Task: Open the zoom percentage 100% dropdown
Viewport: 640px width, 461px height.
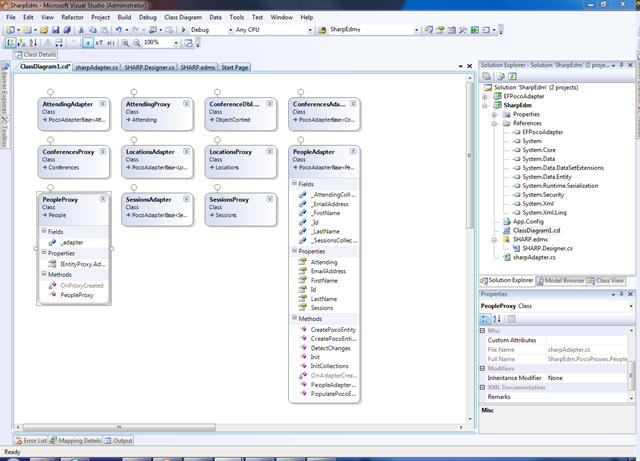Action: click(176, 42)
